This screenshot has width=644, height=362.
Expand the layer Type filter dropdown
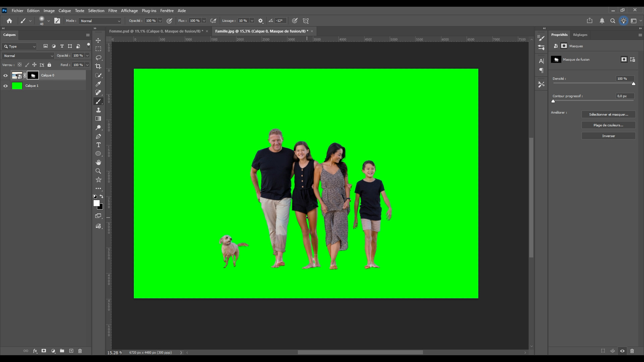(x=19, y=47)
